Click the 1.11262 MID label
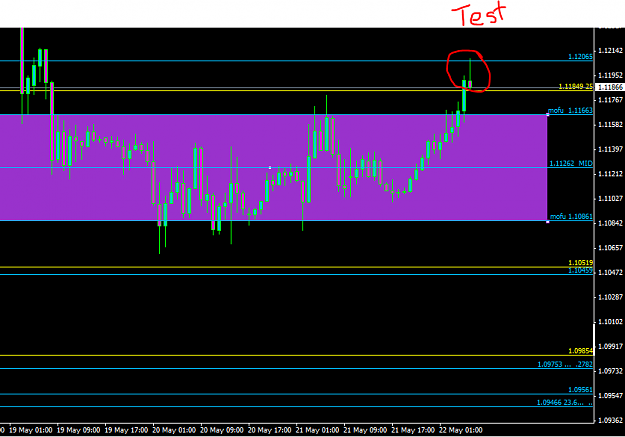This screenshot has width=625, height=437. (x=571, y=163)
